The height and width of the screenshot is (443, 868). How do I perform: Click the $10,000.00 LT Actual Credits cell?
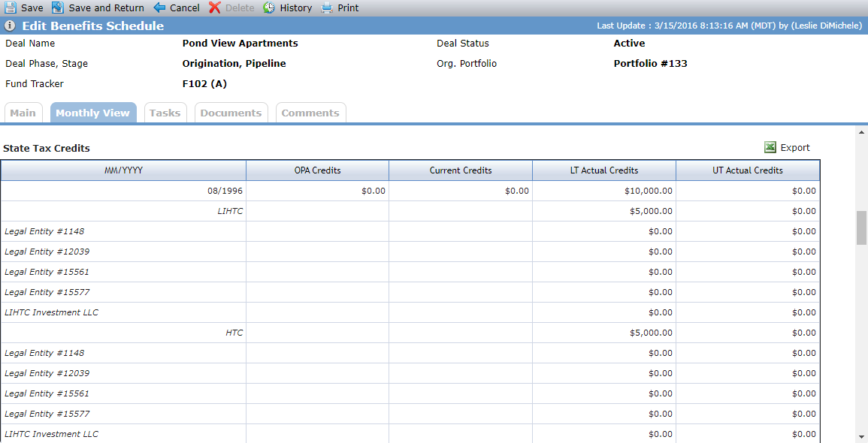coord(604,191)
